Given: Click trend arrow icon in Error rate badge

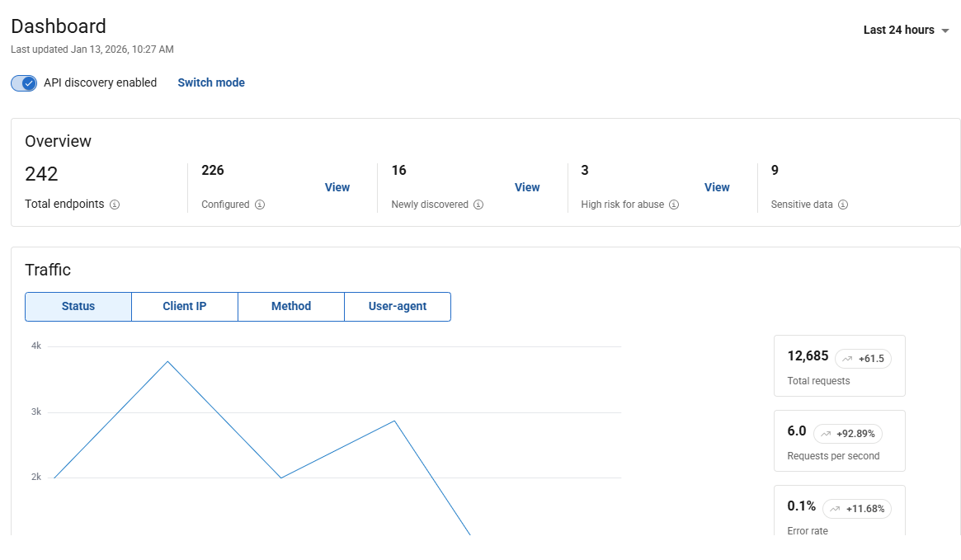Looking at the screenshot, I should pyautogui.click(x=835, y=509).
